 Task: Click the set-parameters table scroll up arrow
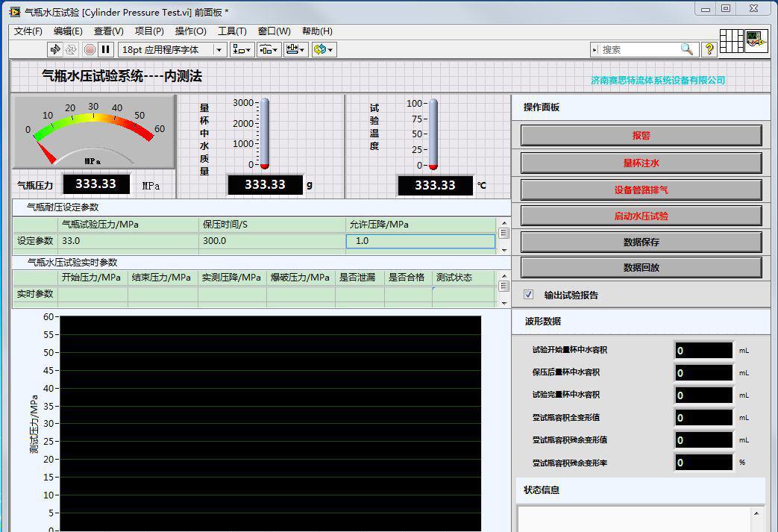pyautogui.click(x=504, y=223)
